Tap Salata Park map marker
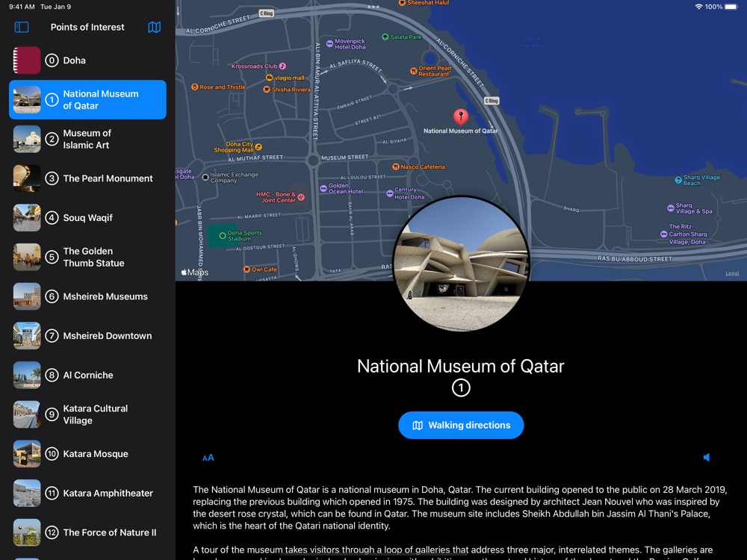The width and height of the screenshot is (747, 560). 385,37
